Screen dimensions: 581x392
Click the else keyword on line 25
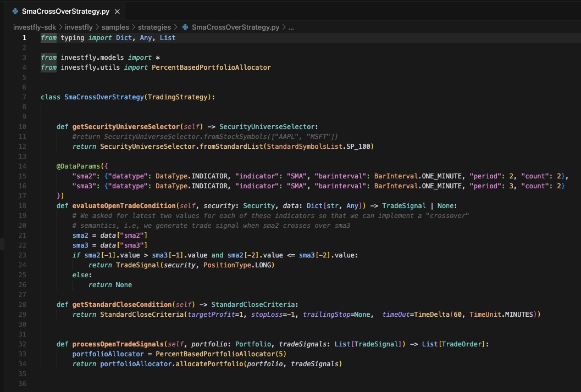[x=80, y=275]
